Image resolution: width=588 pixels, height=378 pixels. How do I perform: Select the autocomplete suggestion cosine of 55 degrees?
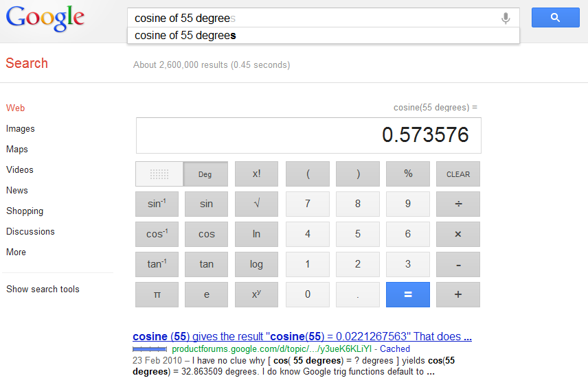tap(324, 36)
